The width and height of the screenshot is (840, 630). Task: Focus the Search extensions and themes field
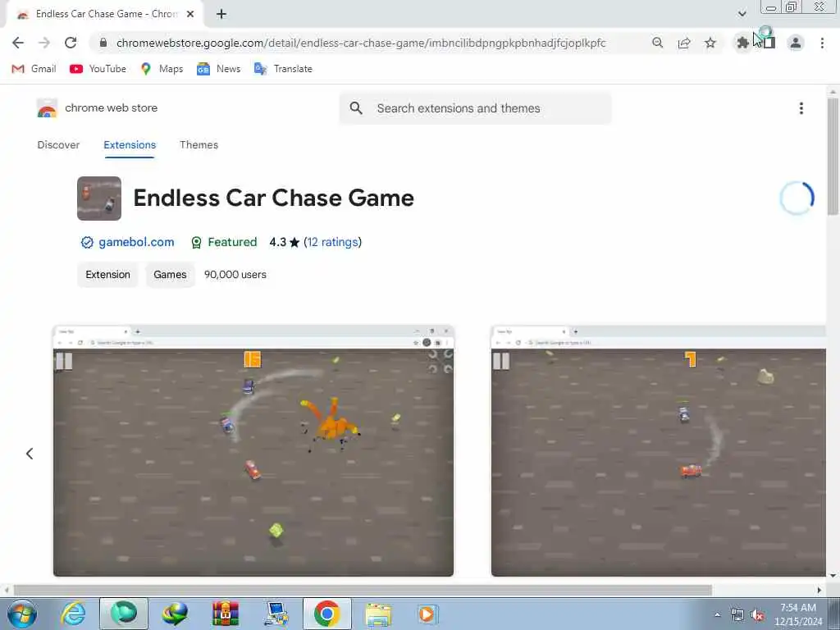coord(475,108)
